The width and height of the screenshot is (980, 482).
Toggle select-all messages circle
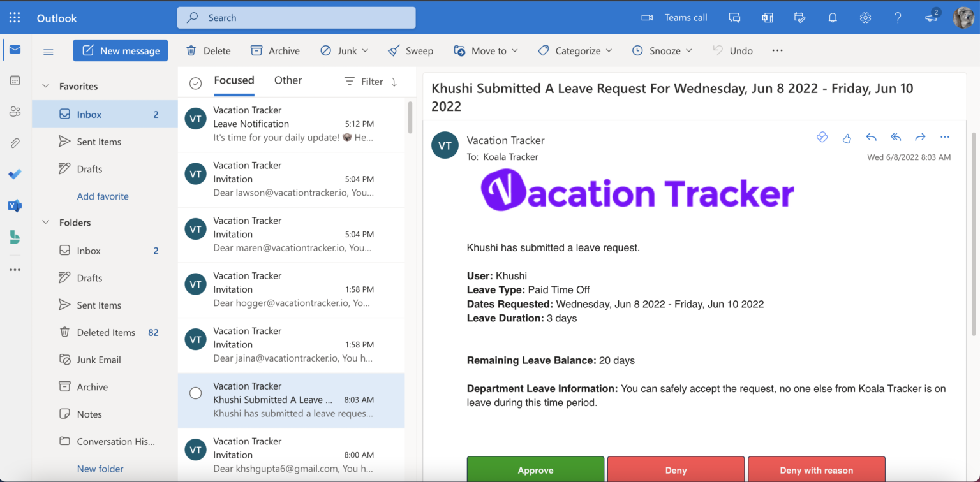tap(196, 83)
